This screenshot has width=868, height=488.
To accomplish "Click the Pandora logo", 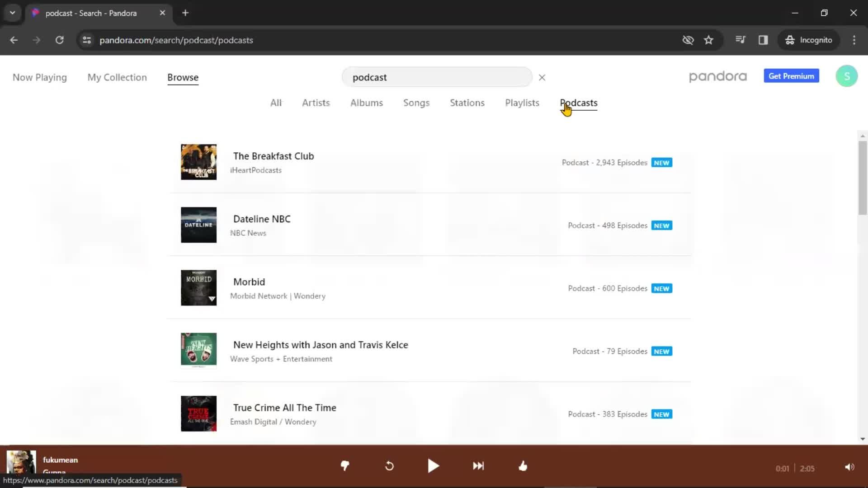I will pyautogui.click(x=718, y=76).
